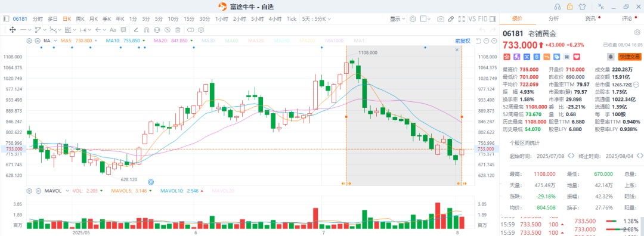Open MA indicator settings gear

29,41
